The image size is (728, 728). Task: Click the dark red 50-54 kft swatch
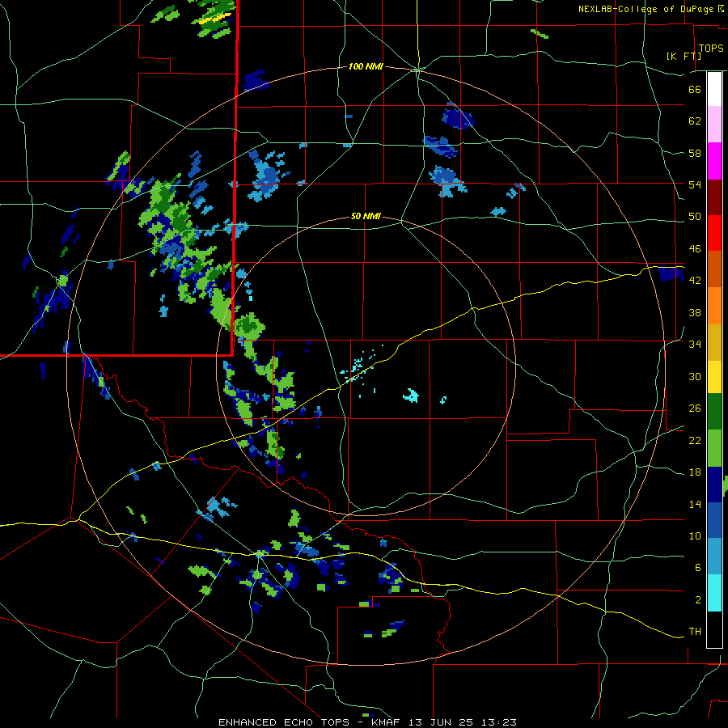[714, 197]
